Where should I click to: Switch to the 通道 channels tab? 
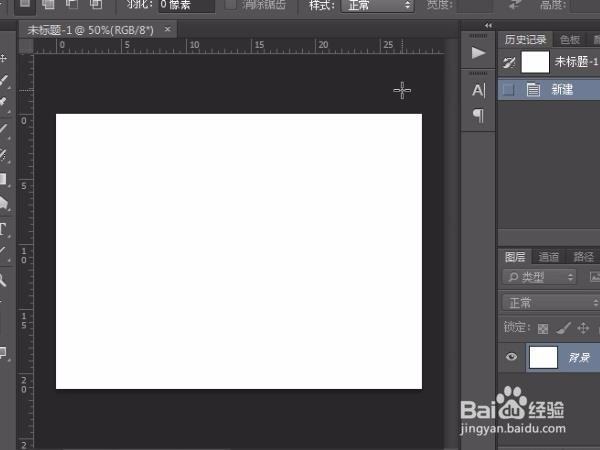click(x=548, y=257)
